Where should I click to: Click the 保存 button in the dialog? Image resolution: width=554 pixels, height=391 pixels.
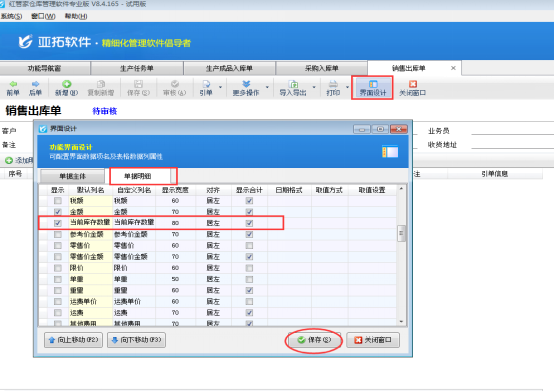point(314,340)
